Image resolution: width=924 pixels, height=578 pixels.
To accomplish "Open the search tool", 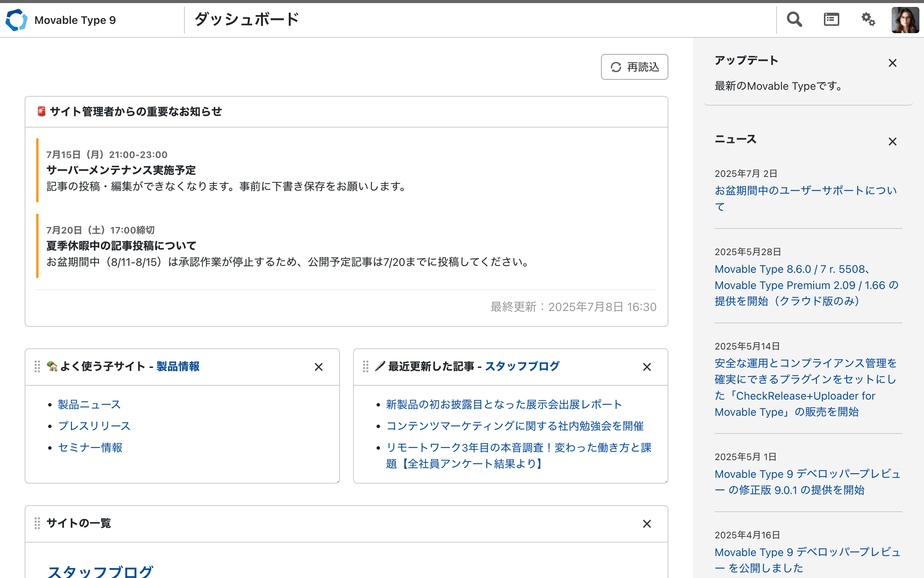I will pos(794,19).
